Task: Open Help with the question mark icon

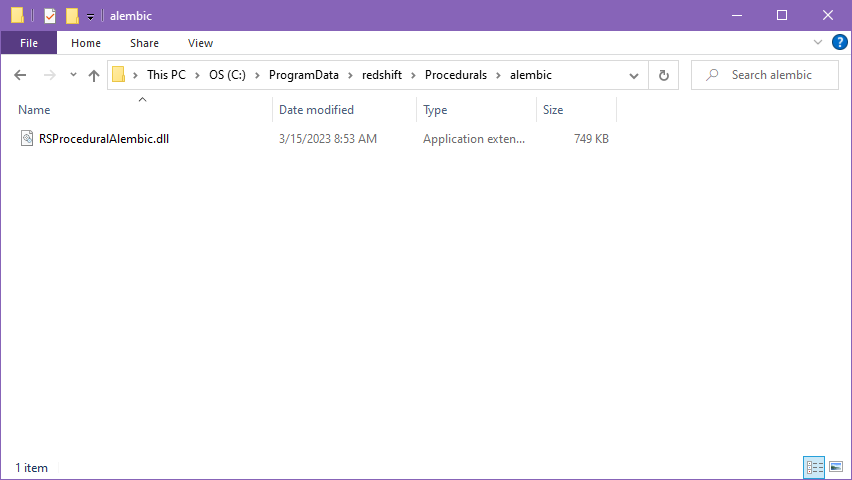Action: click(x=840, y=42)
